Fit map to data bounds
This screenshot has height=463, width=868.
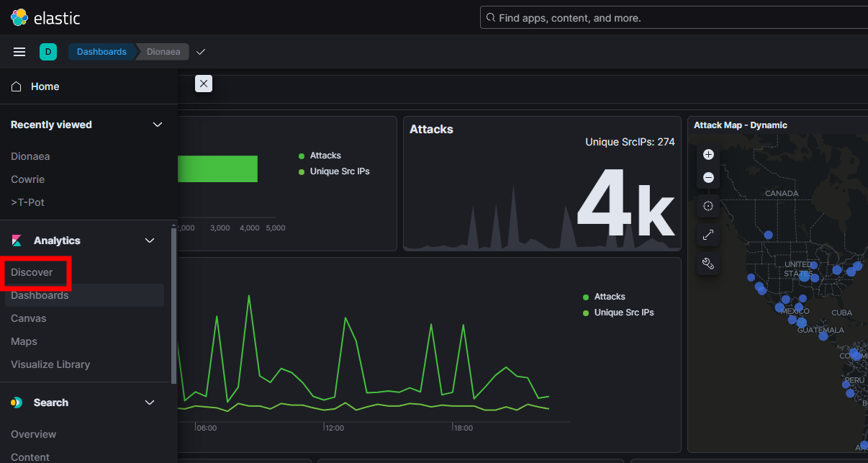708,206
